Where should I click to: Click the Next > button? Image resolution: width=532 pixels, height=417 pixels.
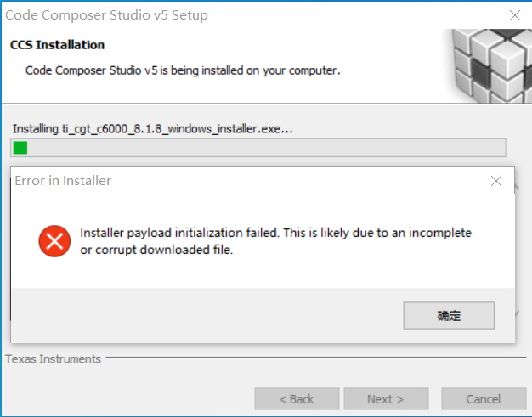385,398
